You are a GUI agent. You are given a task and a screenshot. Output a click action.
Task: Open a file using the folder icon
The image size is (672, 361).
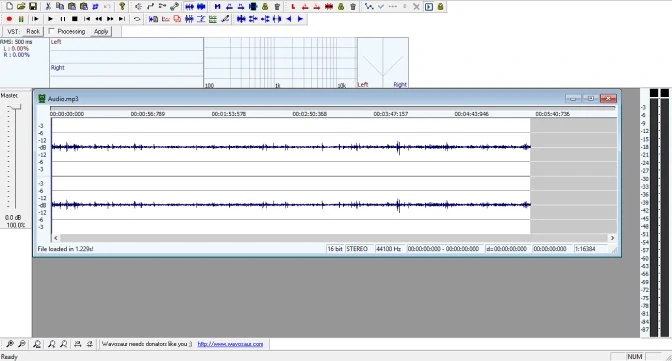pos(21,6)
